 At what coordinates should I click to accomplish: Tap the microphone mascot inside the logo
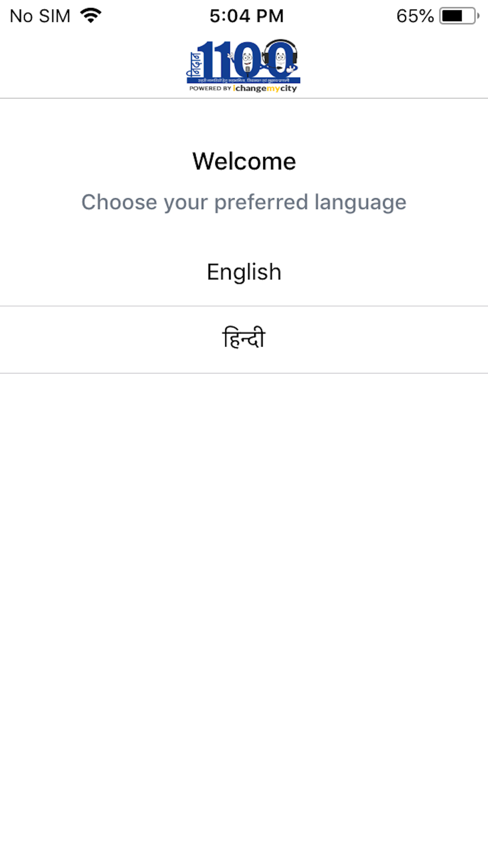coord(247,61)
